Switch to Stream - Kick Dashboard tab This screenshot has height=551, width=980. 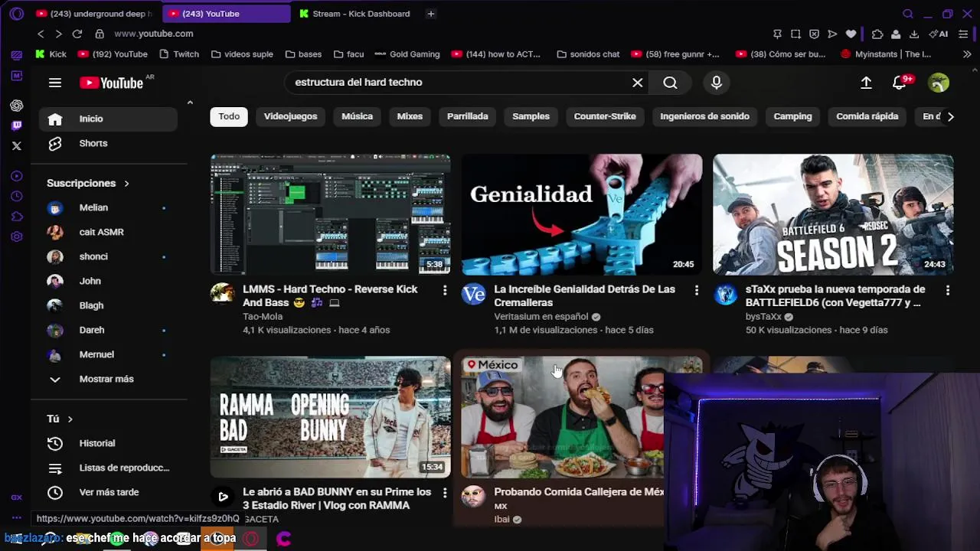pos(355,14)
